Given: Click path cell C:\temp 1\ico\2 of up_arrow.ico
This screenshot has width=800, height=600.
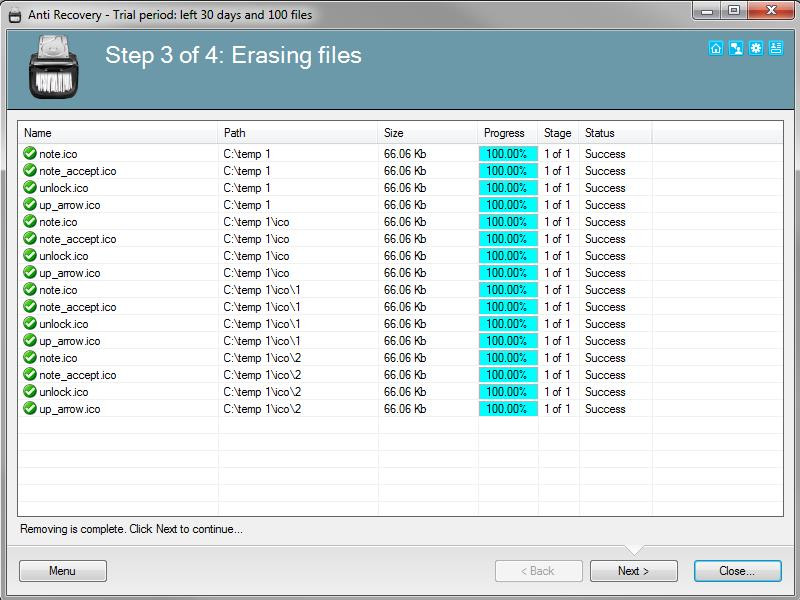Looking at the screenshot, I should [262, 409].
